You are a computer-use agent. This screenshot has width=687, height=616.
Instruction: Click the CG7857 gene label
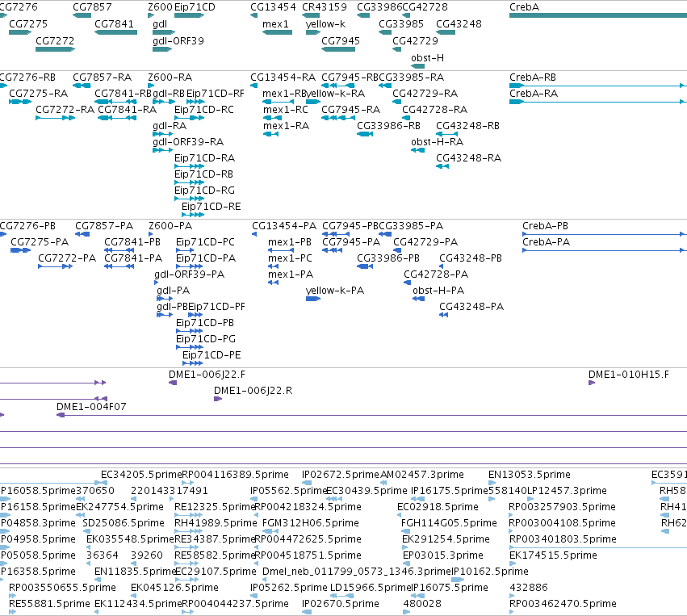[92, 7]
